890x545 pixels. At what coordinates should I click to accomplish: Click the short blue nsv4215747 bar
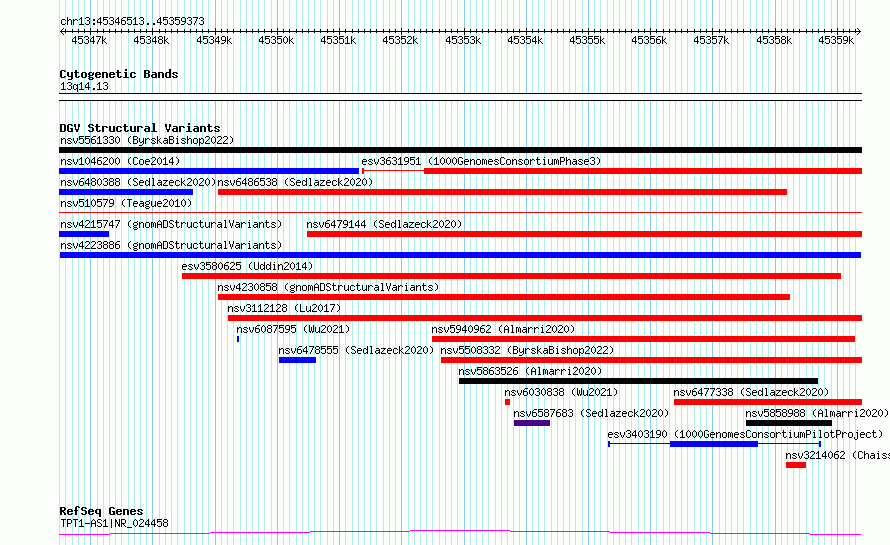84,234
